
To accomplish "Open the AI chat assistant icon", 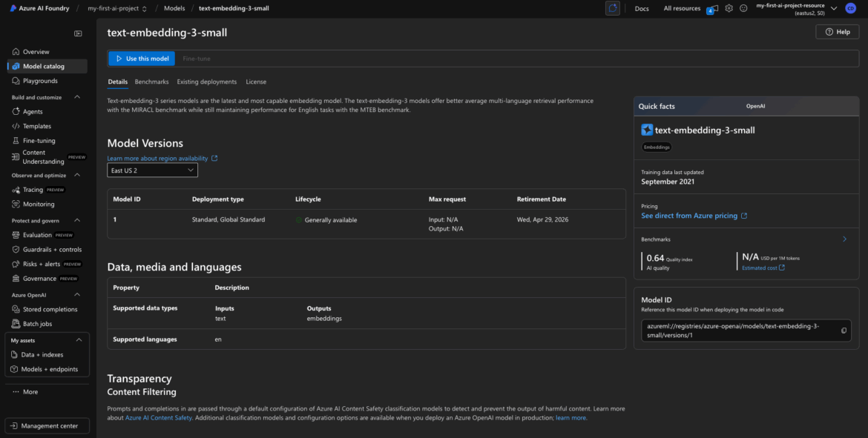I will (612, 8).
